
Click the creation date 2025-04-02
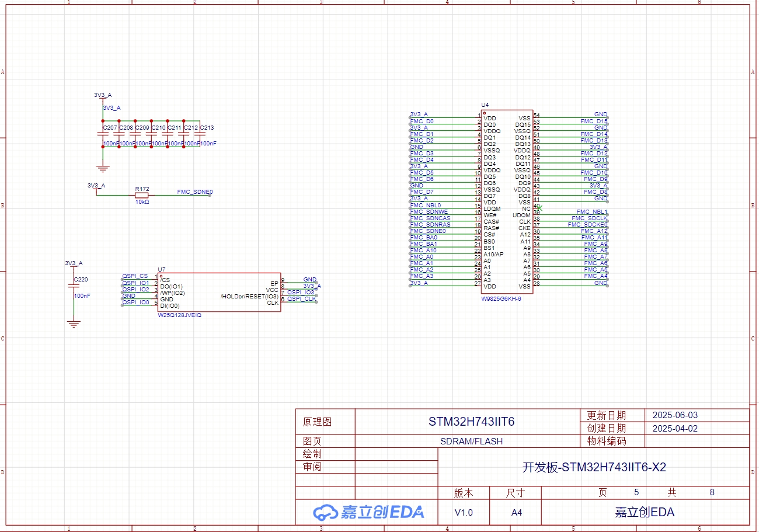tap(675, 429)
